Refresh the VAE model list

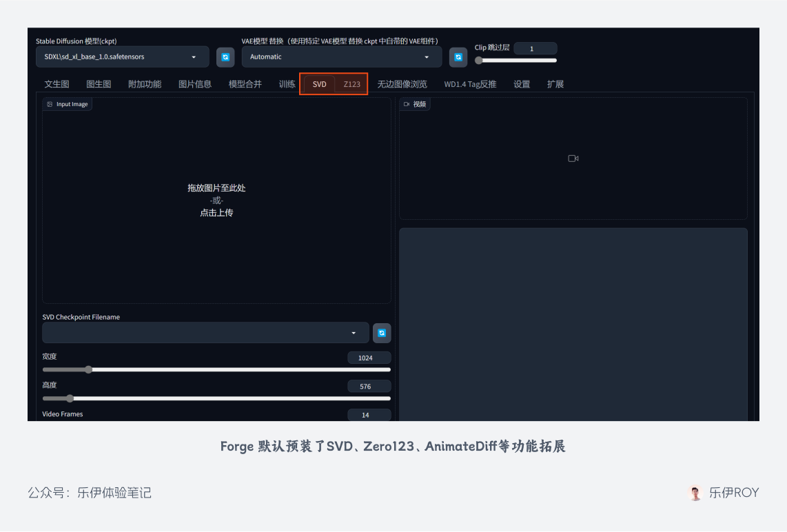tap(458, 57)
